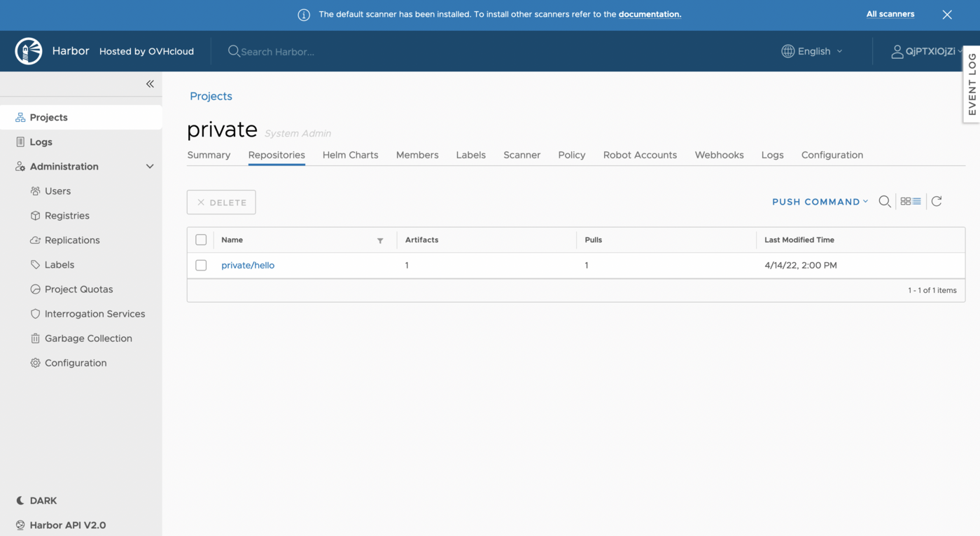Enable DARK mode at sidebar bottom

tap(36, 500)
